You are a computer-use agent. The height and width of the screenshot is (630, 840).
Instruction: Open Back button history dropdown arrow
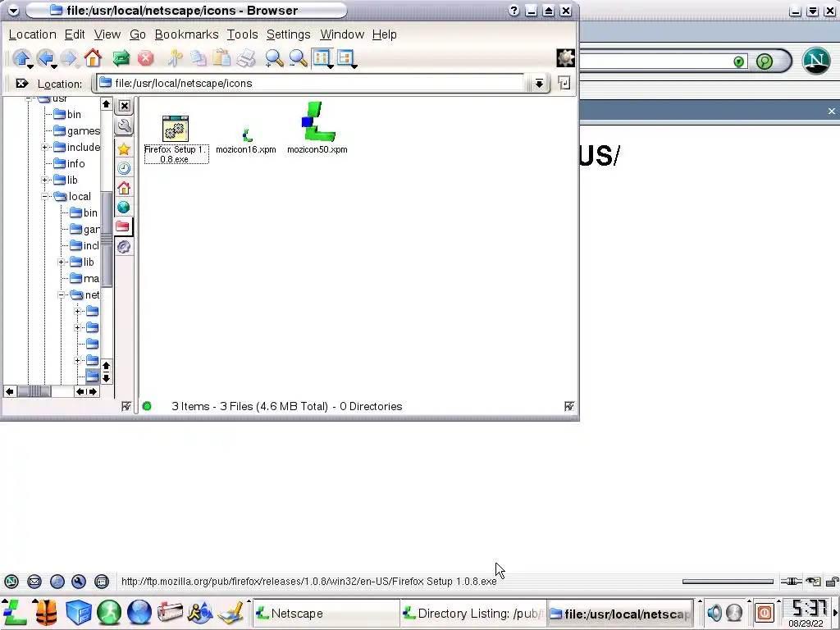[54, 66]
